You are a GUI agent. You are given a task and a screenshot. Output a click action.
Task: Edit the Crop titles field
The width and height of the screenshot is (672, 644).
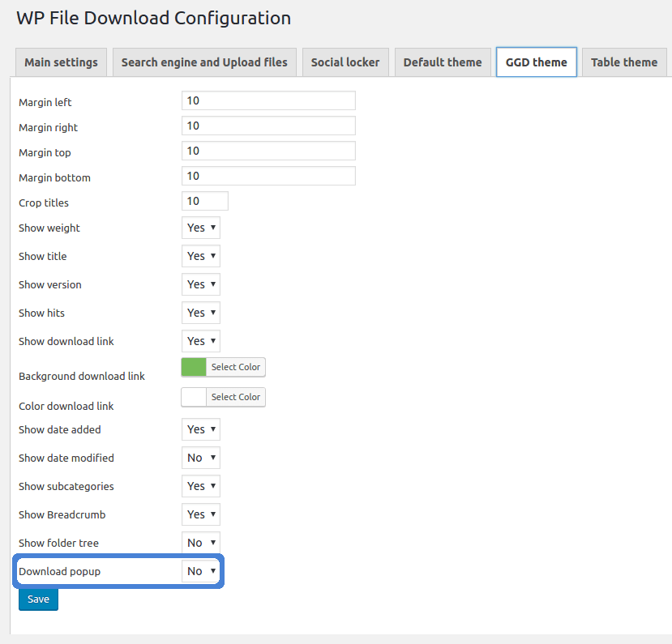pos(205,201)
